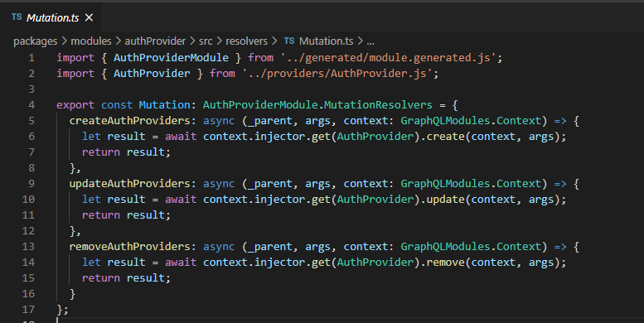Image resolution: width=644 pixels, height=323 pixels.
Task: Click line number 4 in gutter
Action: (31, 105)
